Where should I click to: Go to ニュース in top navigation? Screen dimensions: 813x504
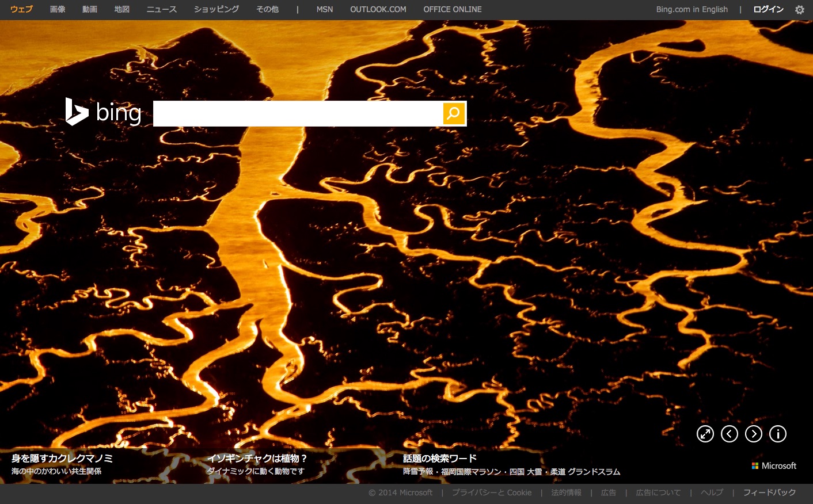click(x=161, y=9)
